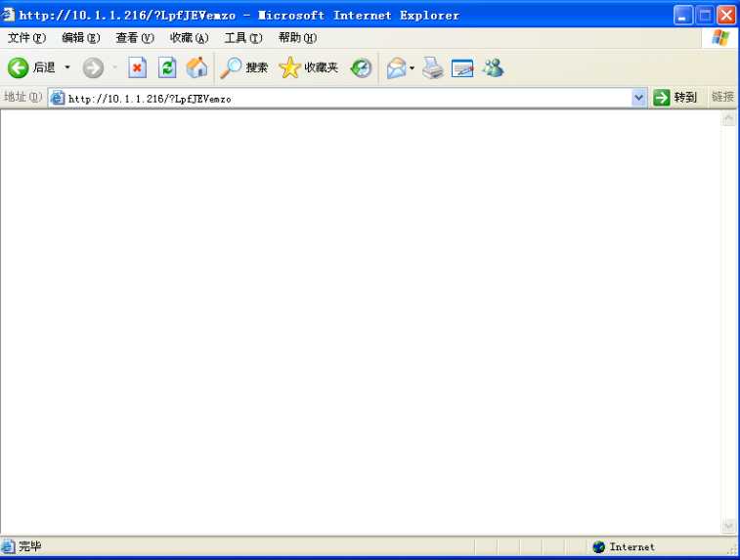Screen dimensions: 740x560
Task: Open the 帮助(H) menu
Action: 297,38
